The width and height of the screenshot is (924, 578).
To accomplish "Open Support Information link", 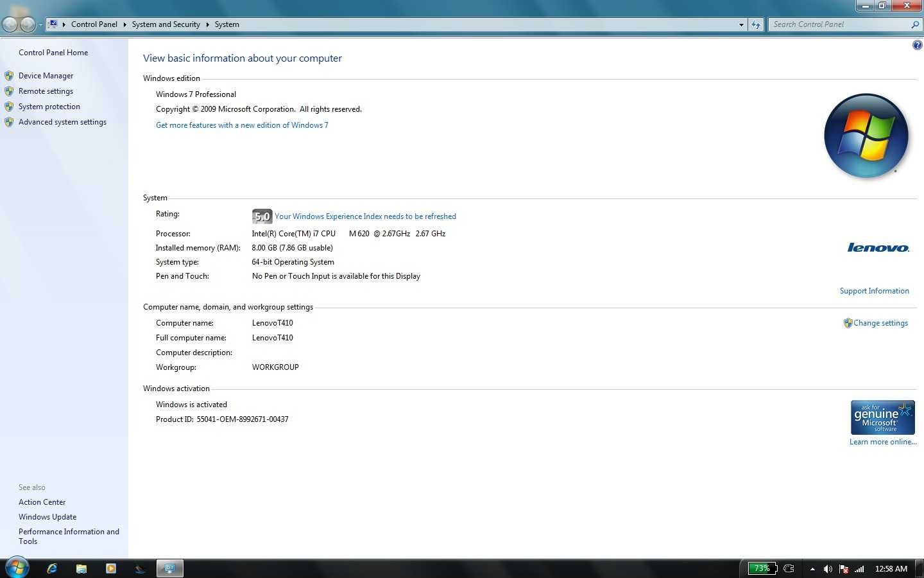I will coord(874,291).
